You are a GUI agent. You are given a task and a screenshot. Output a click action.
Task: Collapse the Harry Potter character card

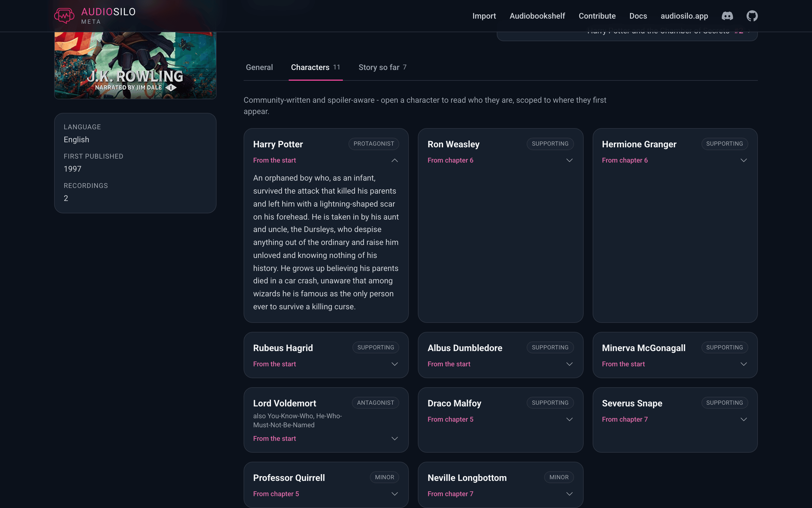[395, 160]
